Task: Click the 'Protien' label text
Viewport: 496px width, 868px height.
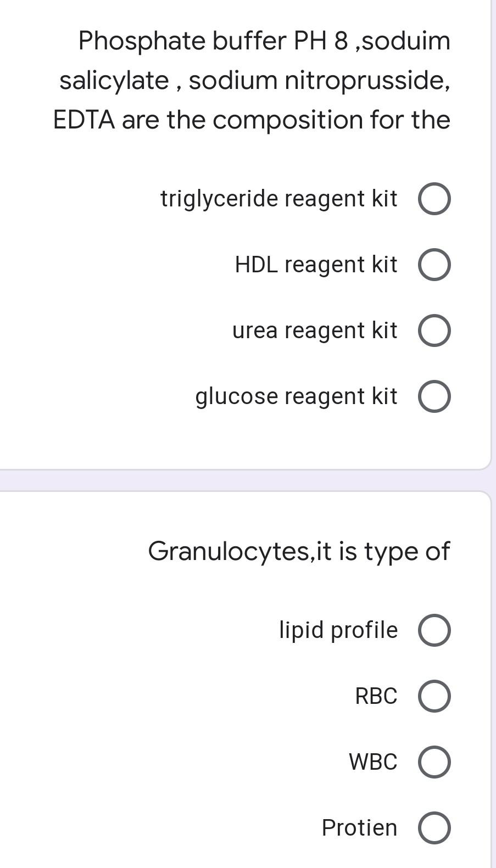Action: coord(359,828)
